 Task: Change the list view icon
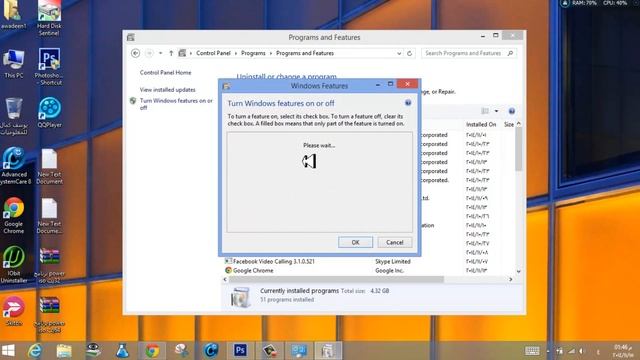tap(485, 111)
